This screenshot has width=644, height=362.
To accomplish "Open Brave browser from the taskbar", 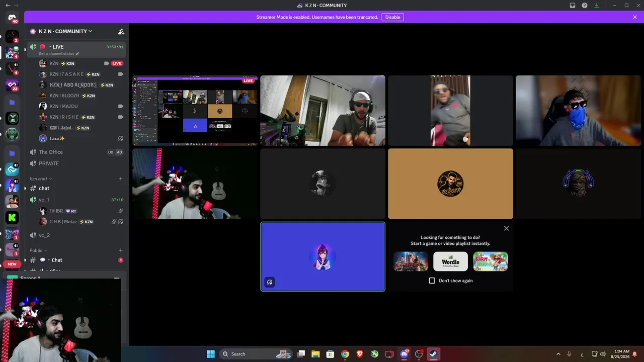I will [360, 354].
